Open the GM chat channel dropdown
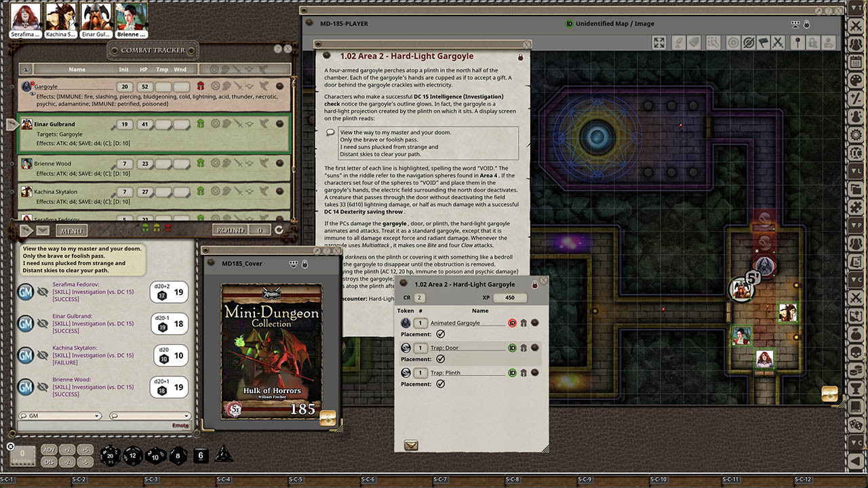The width and height of the screenshot is (868, 488). [x=97, y=415]
